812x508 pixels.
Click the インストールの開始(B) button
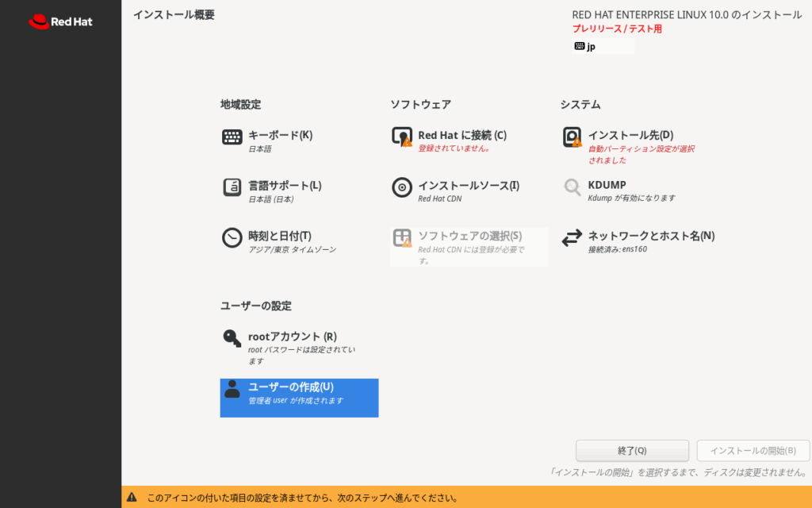click(753, 451)
